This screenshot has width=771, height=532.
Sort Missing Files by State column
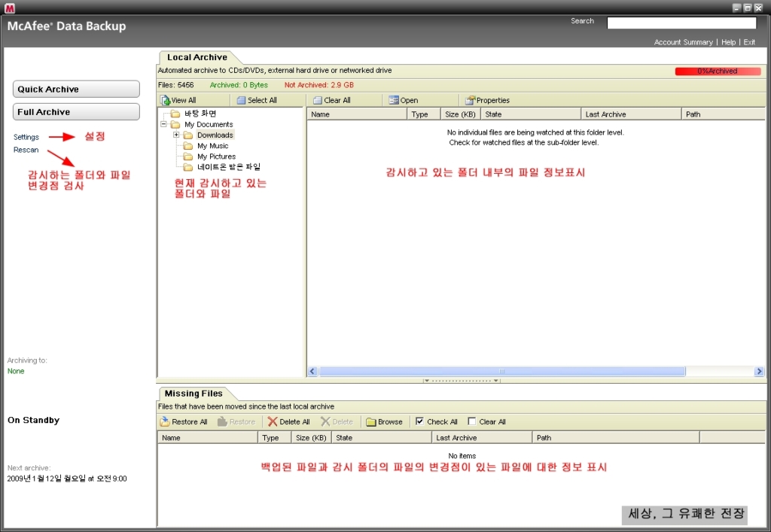click(x=382, y=437)
